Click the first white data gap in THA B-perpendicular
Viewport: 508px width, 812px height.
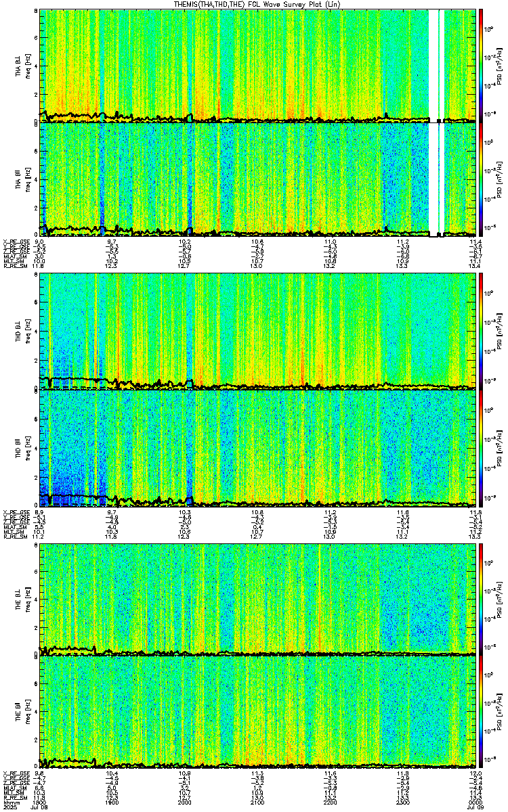click(x=433, y=65)
